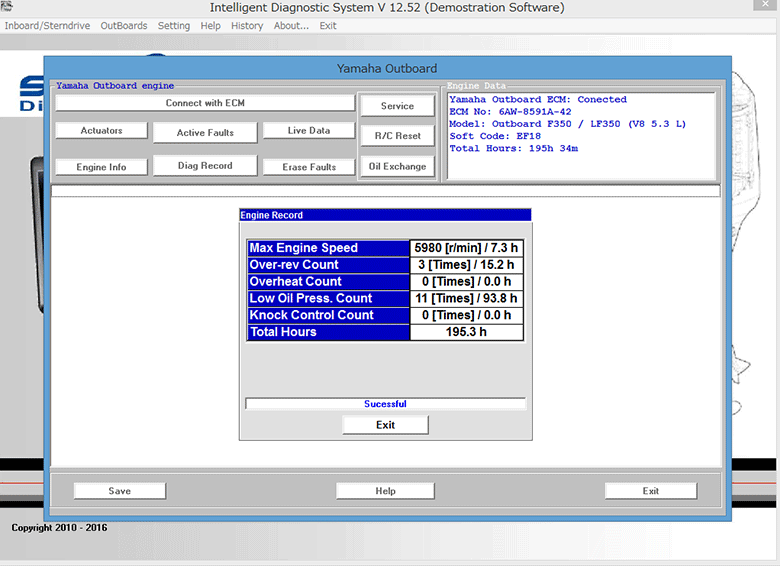
Task: Close the Intelligent Diagnostic System window
Action: [765, 4]
